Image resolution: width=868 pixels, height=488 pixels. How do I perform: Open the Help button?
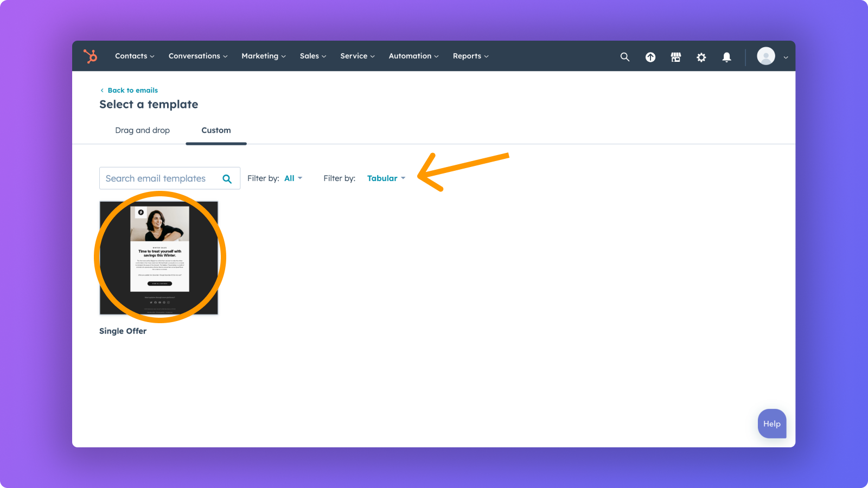click(x=771, y=423)
